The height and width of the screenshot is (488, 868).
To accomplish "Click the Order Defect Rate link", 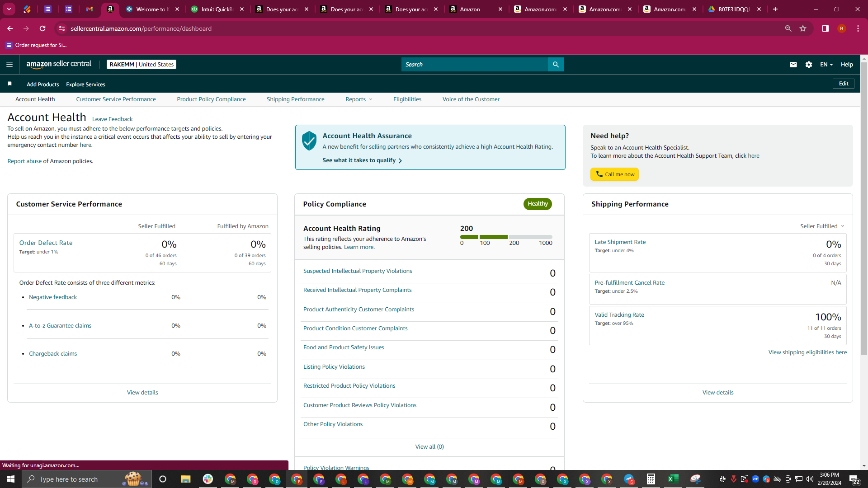I will pos(46,243).
